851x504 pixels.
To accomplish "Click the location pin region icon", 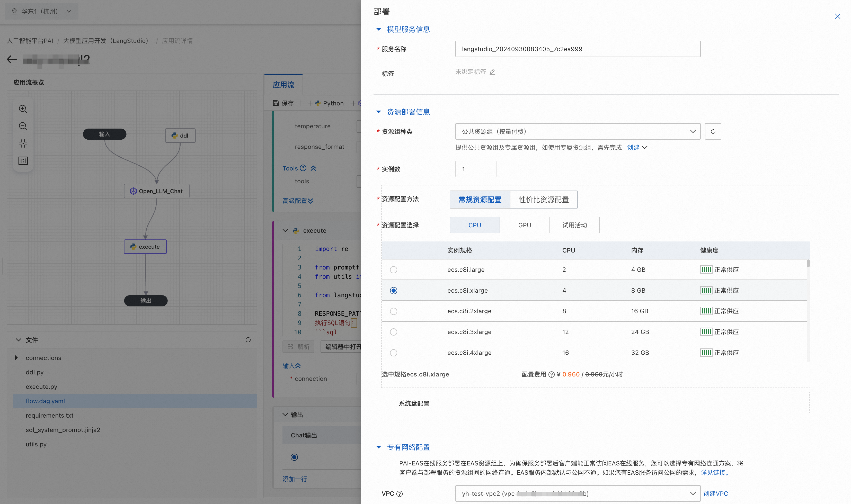I will click(14, 11).
